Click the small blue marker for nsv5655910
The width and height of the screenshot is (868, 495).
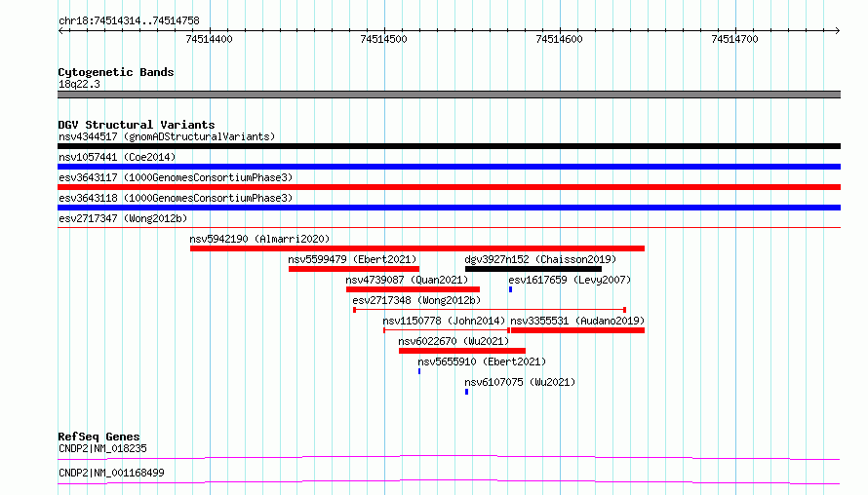point(419,371)
